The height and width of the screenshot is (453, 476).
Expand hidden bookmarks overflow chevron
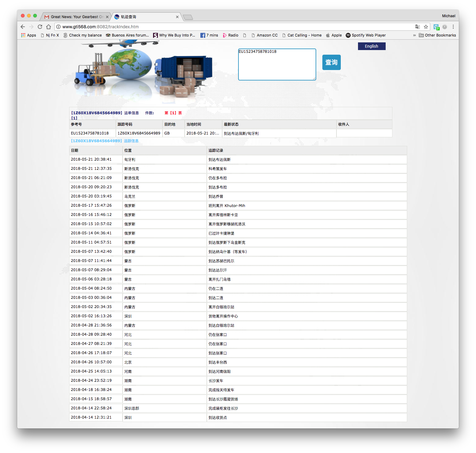(x=414, y=35)
